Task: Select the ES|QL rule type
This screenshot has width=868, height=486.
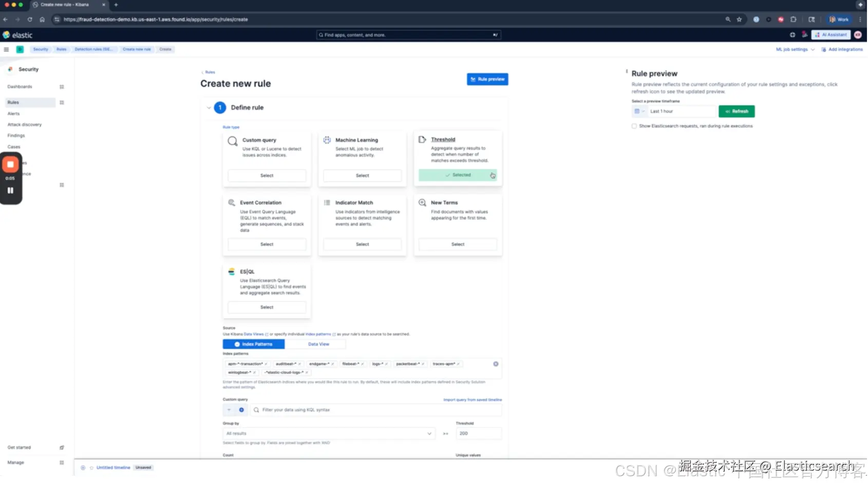Action: click(267, 307)
